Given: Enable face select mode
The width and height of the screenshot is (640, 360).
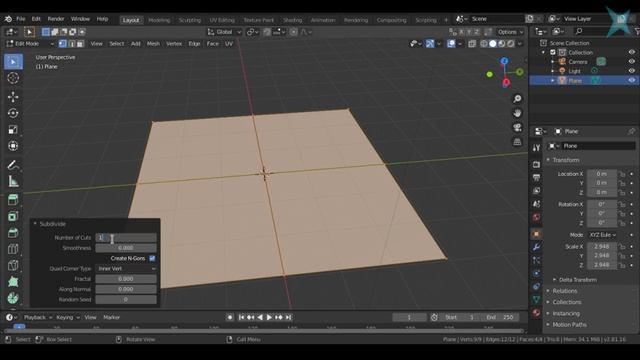Looking at the screenshot, I should tap(80, 44).
